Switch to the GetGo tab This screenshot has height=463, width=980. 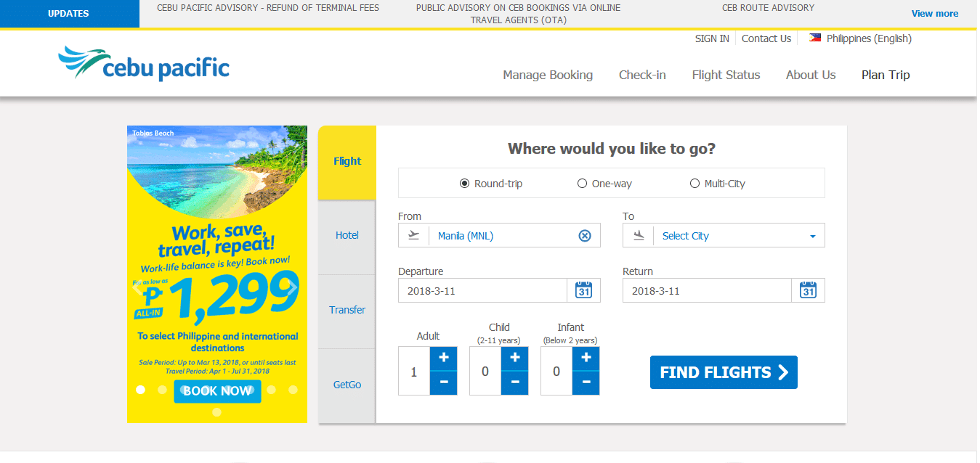pyautogui.click(x=347, y=385)
